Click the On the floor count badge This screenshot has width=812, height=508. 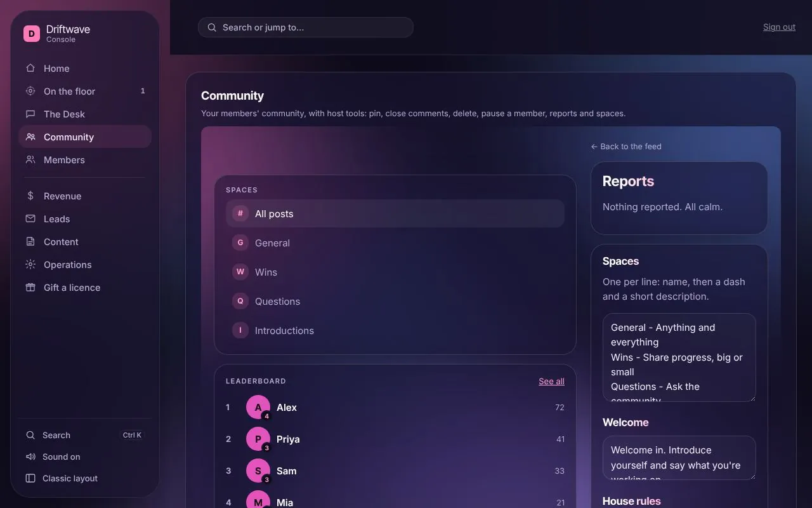tap(143, 91)
